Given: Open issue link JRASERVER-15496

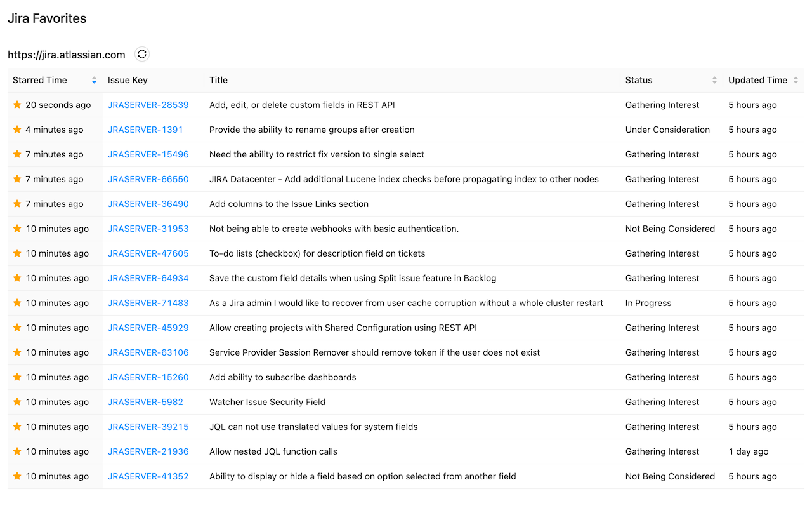Looking at the screenshot, I should 148,154.
